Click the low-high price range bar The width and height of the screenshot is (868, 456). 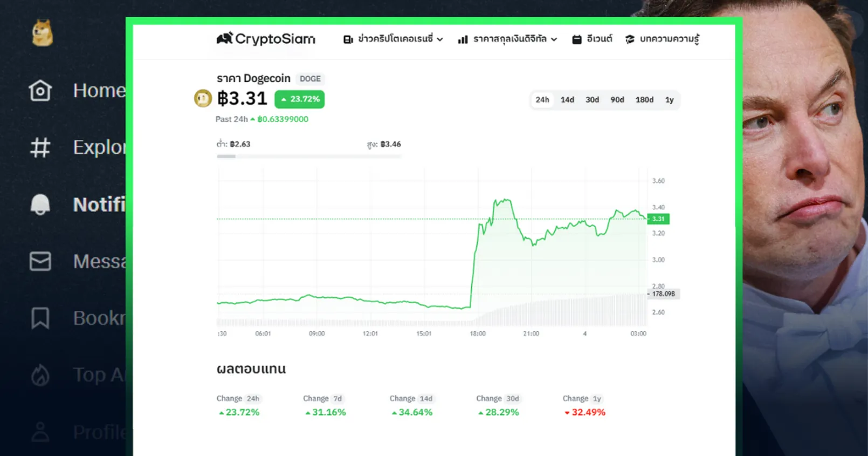[309, 156]
